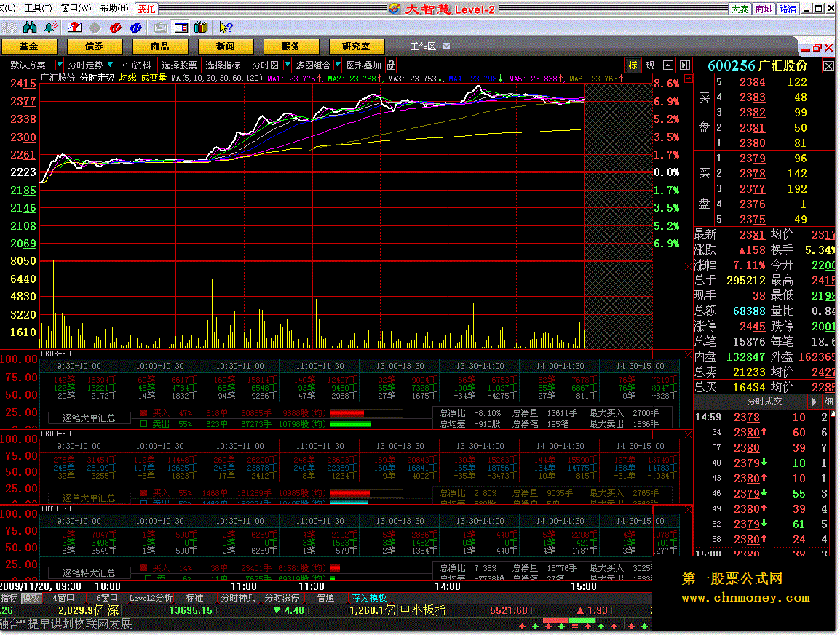
Task: Click the 图形叠加 toolbar button
Action: pyautogui.click(x=364, y=65)
